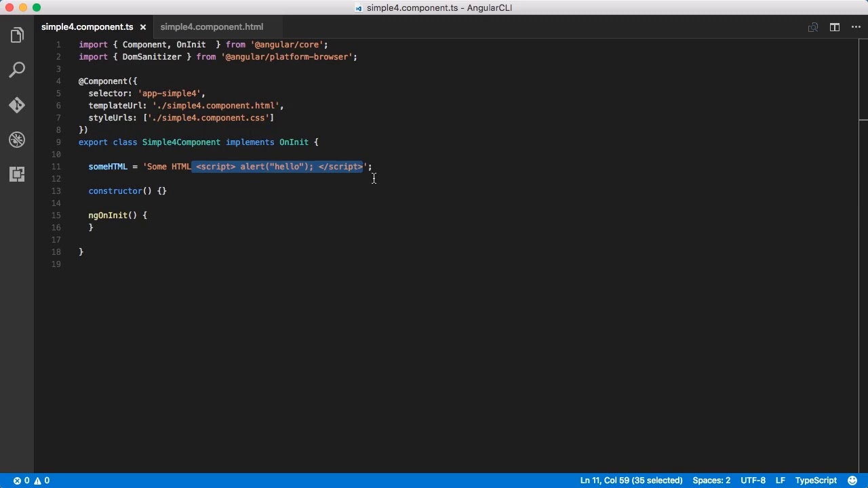This screenshot has width=868, height=488.
Task: Open the Explorer view in activity bar
Action: coord(17,35)
